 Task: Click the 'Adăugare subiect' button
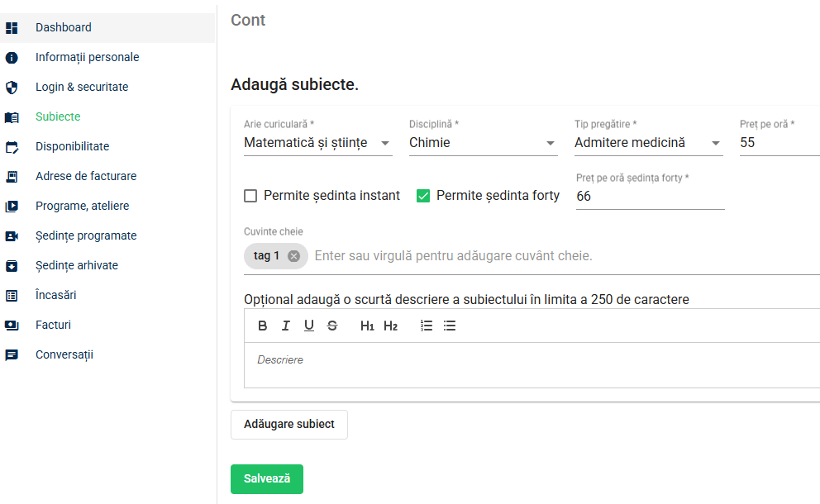pos(289,425)
